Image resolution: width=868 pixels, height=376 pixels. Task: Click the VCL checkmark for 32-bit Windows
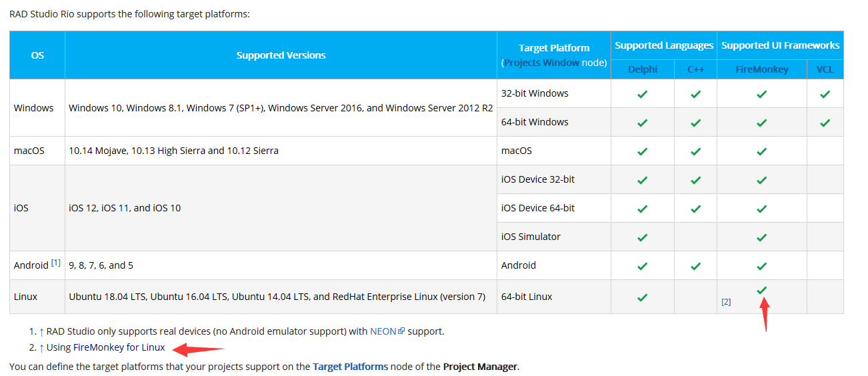tap(825, 94)
